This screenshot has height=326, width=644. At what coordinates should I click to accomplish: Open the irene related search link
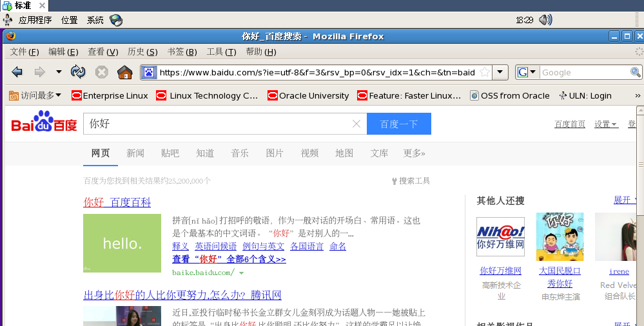click(619, 271)
